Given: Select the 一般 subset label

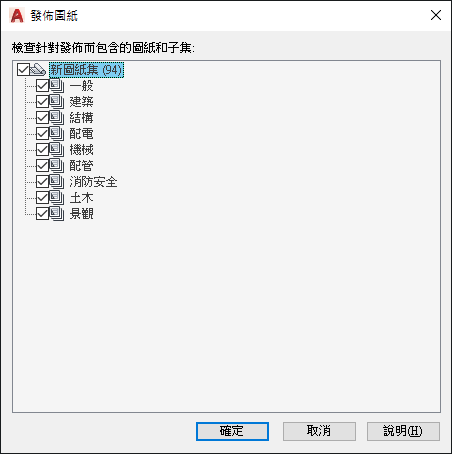Looking at the screenshot, I should point(82,86).
